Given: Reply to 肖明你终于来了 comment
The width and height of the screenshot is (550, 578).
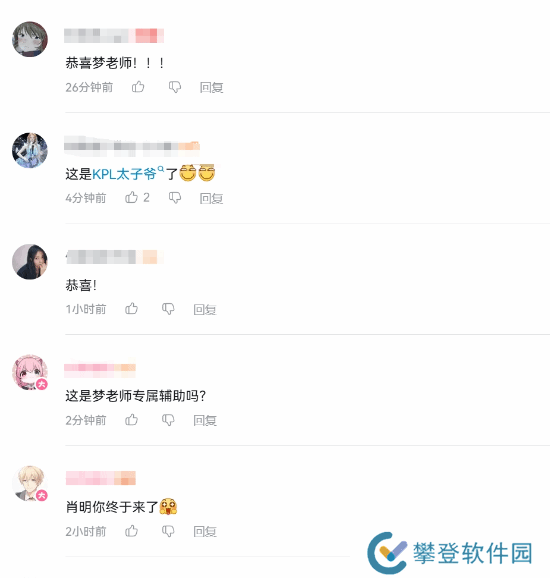Looking at the screenshot, I should coord(205,531).
